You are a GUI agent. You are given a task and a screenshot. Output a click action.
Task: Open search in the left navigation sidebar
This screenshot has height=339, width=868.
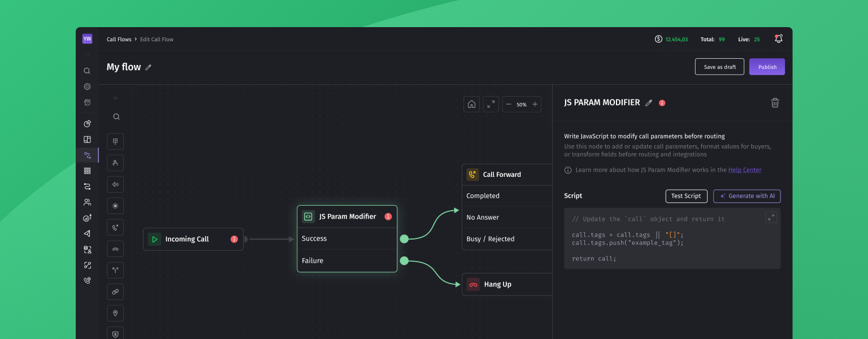point(87,71)
